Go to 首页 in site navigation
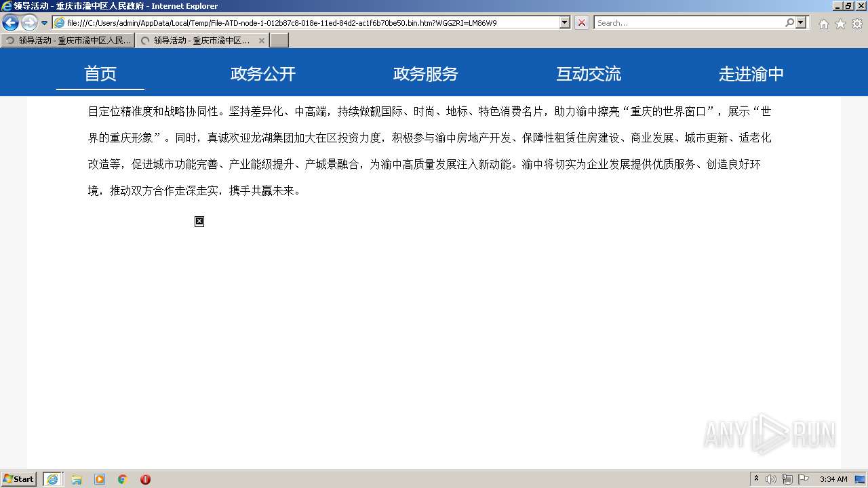Viewport: 868px width, 488px height. [100, 74]
